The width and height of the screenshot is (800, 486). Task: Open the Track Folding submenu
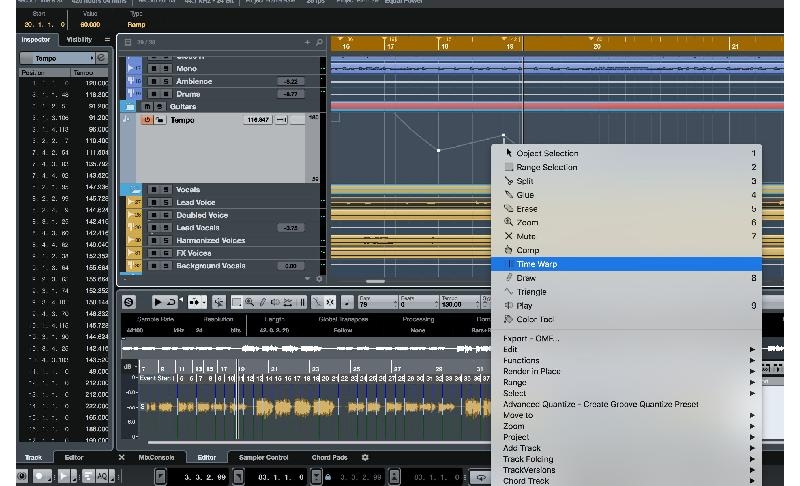point(626,459)
